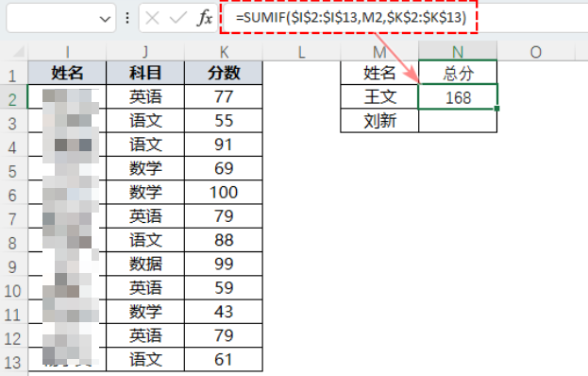Click the Select All corner triangle

[x=19, y=51]
